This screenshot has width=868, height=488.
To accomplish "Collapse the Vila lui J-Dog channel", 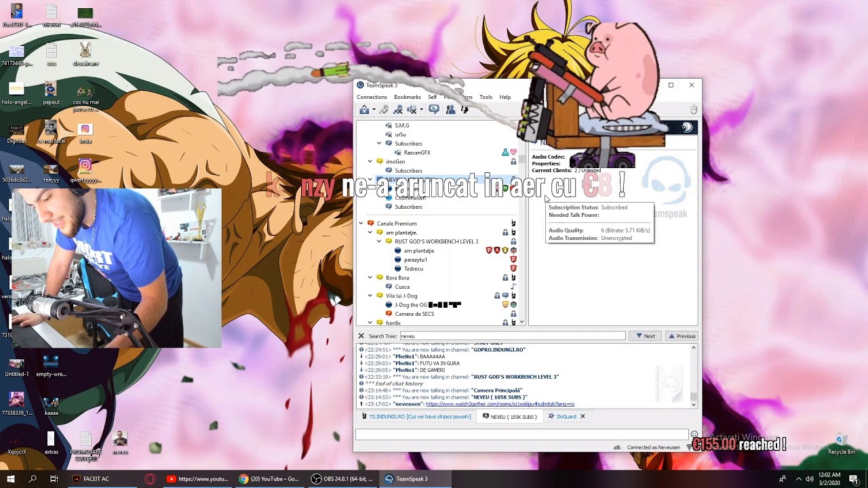I will tap(370, 296).
